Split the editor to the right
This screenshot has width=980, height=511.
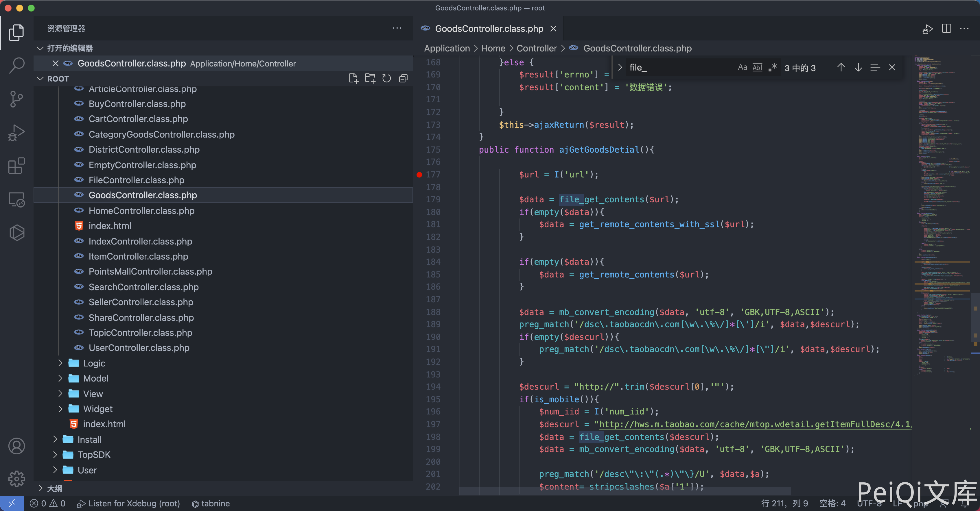point(946,29)
